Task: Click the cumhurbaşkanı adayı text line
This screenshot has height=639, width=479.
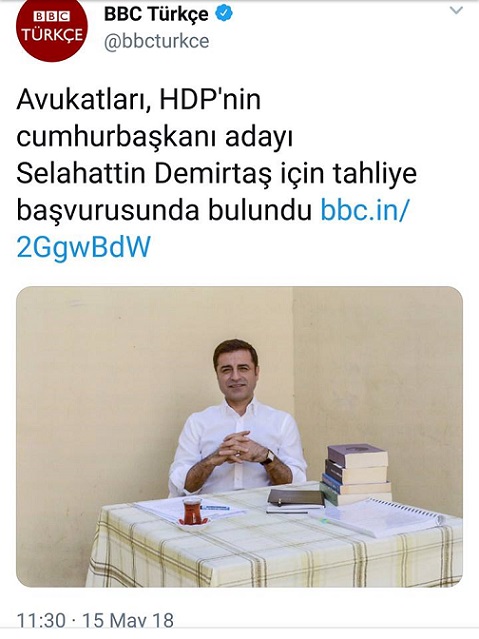Action: 155,137
